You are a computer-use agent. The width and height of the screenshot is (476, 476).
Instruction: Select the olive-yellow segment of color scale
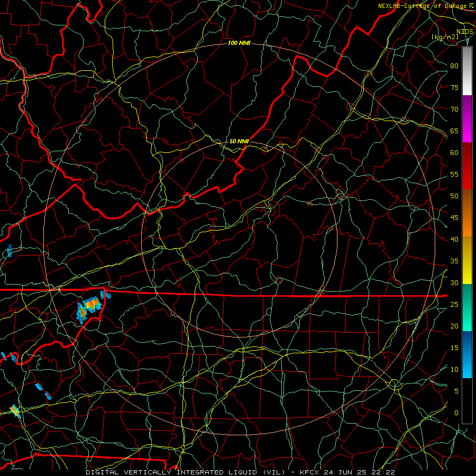(x=467, y=260)
